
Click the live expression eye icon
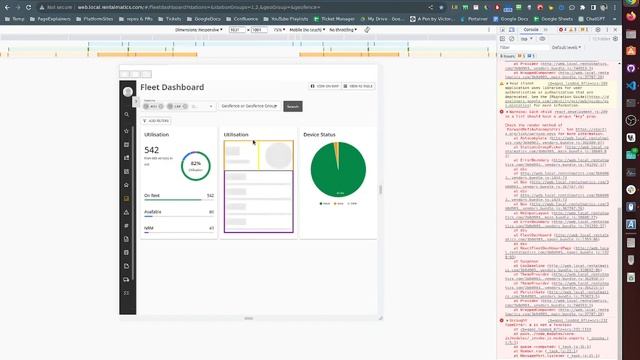click(542, 39)
